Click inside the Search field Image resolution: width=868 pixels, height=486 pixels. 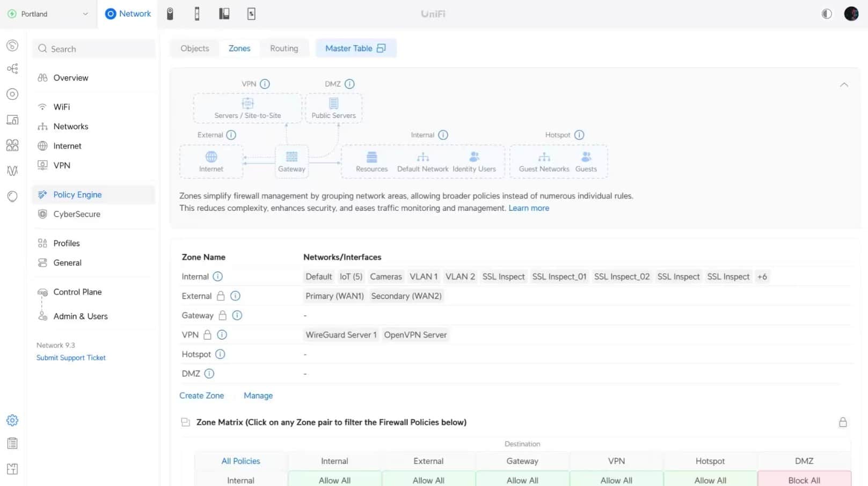click(x=93, y=48)
